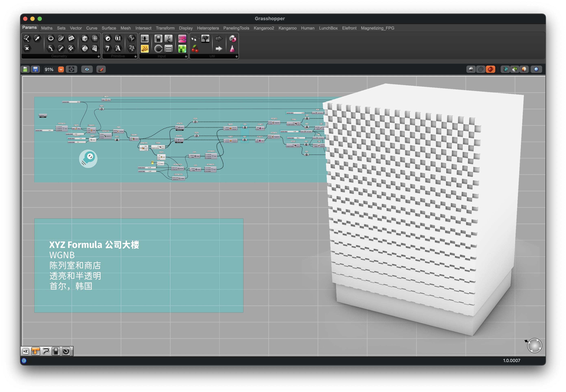Screen dimensions: 566x392
Task: Select the Text 'A' primitive icon
Action: tap(118, 49)
